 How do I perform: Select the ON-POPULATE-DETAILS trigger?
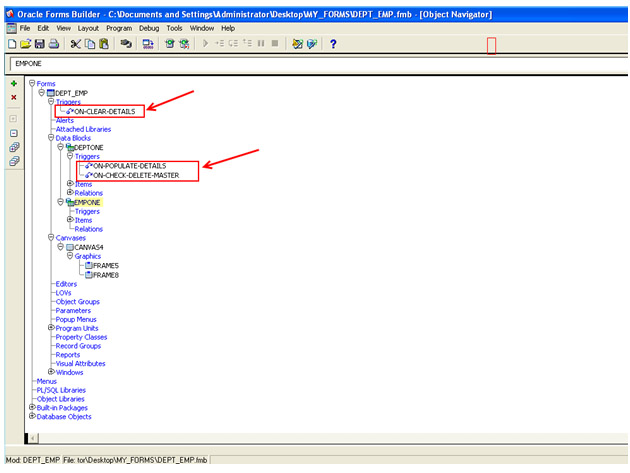[127, 165]
